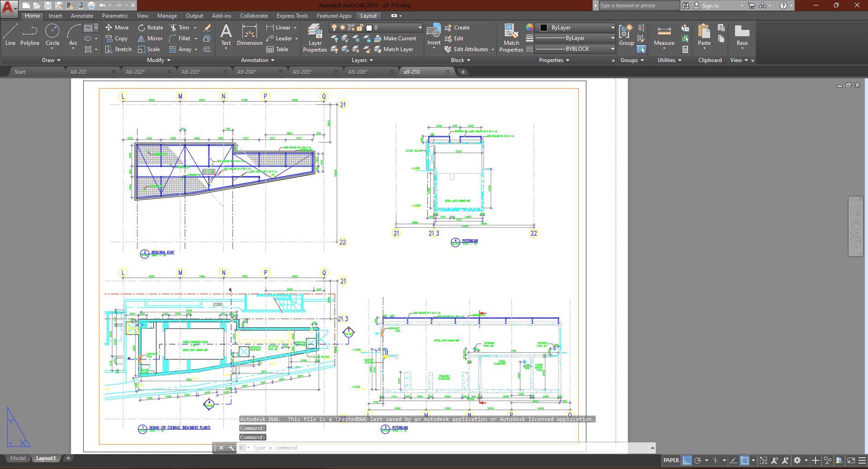
Task: Switch to the A9-203 drawing tab
Action: point(191,72)
